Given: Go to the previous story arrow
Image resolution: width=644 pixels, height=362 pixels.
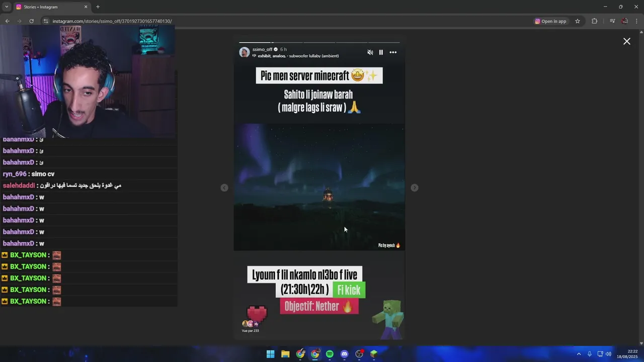Looking at the screenshot, I should [224, 188].
